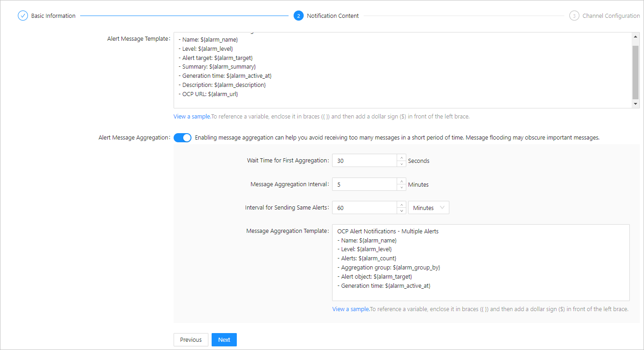Screen dimensions: 644x350
Task: Open View a sample link under Alert Message Template
Action: click(x=192, y=117)
